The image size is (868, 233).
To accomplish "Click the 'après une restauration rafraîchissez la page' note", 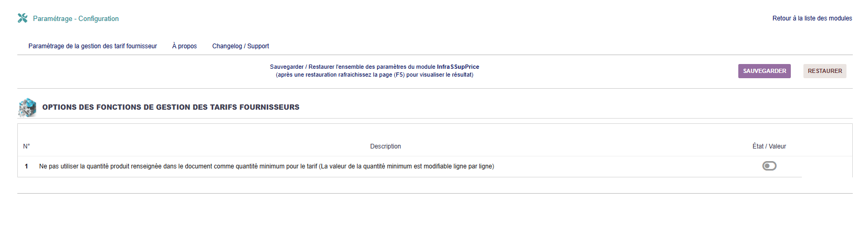I will pos(374,75).
